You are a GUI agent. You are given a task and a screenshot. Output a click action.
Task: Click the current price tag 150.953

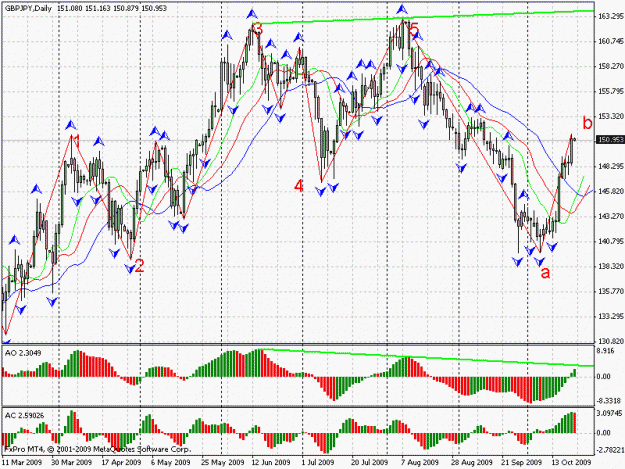click(610, 140)
